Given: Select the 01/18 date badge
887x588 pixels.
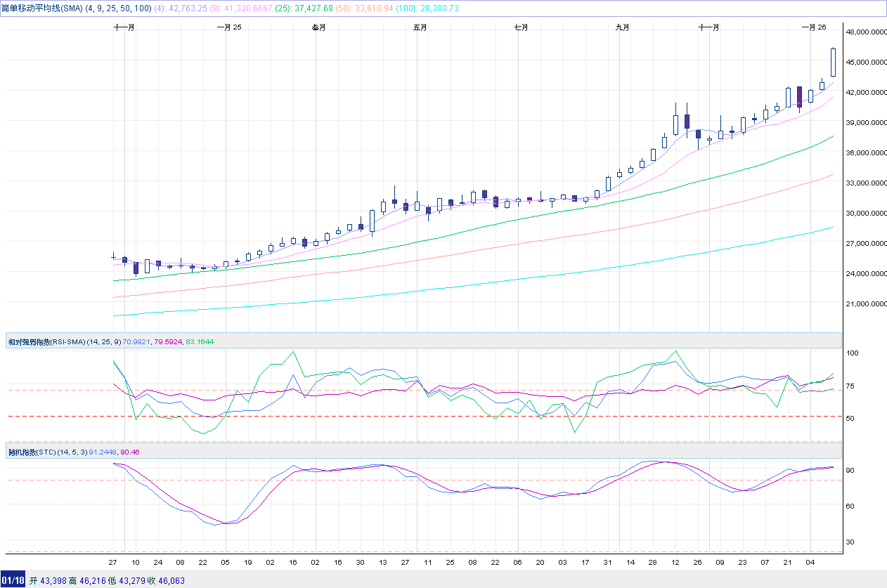Looking at the screenshot, I should 13,580.
